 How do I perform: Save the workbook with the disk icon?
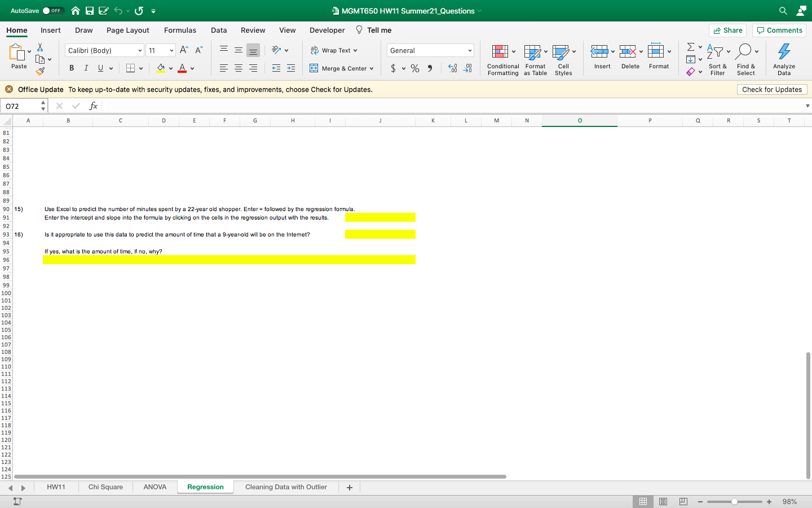(x=90, y=11)
